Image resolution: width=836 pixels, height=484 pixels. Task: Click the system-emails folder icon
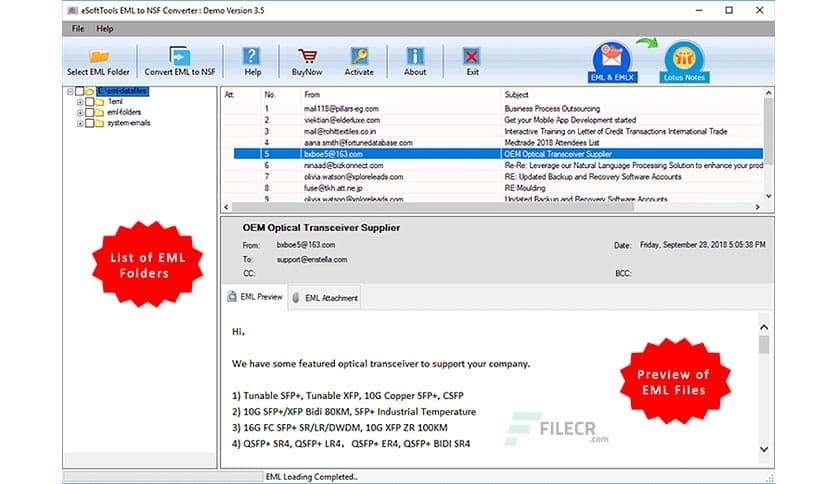pyautogui.click(x=99, y=123)
